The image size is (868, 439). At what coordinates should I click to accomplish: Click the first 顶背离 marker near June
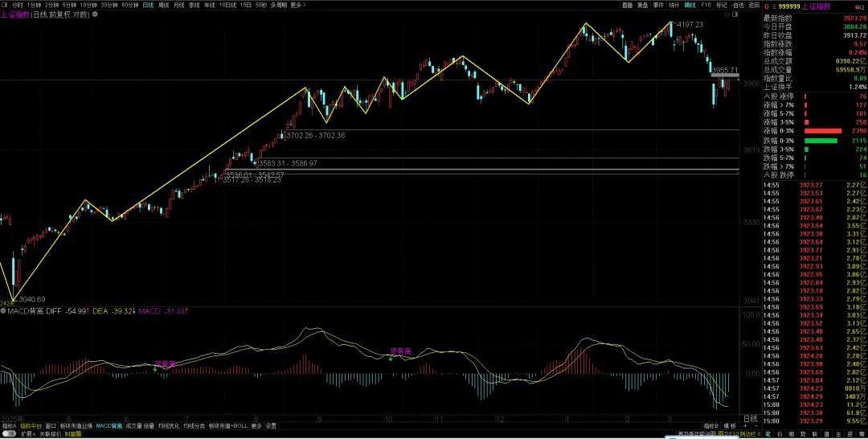(165, 363)
